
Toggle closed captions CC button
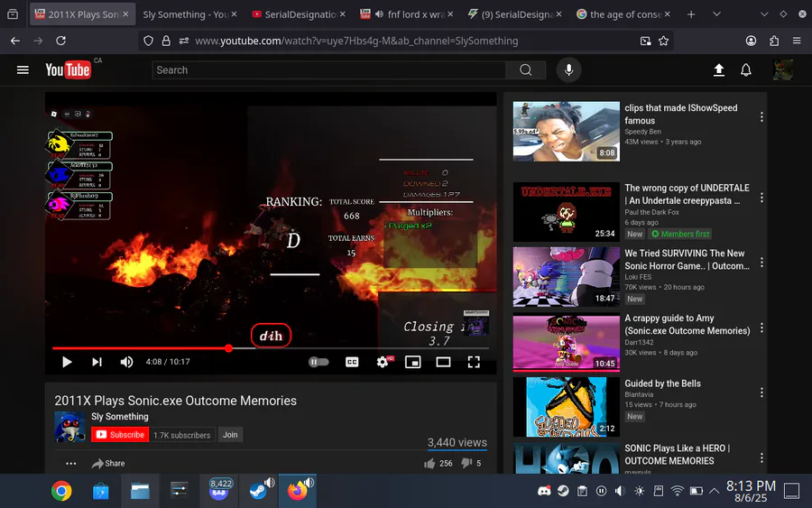[352, 362]
